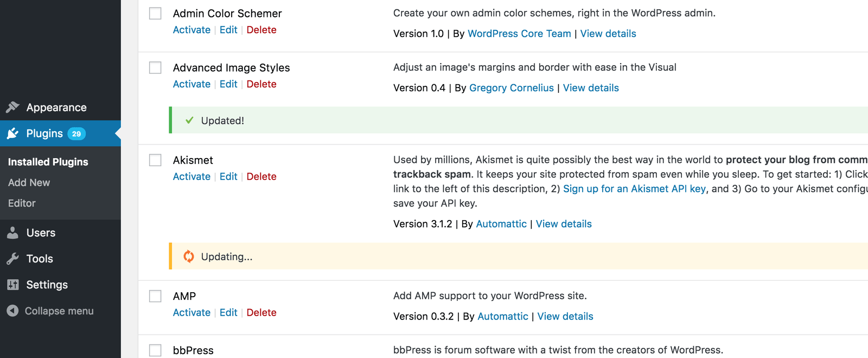Click the green Updated checkmark icon

point(189,120)
